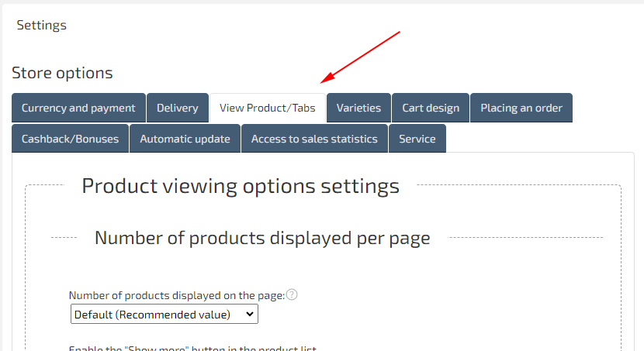This screenshot has height=351, width=644.
Task: Click the Product viewing options settings heading
Action: click(241, 186)
